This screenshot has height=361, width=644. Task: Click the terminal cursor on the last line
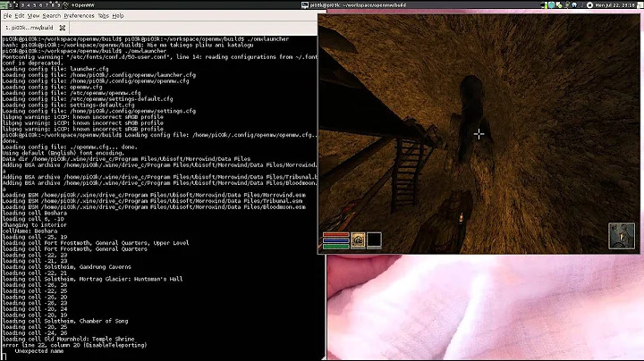point(4,357)
